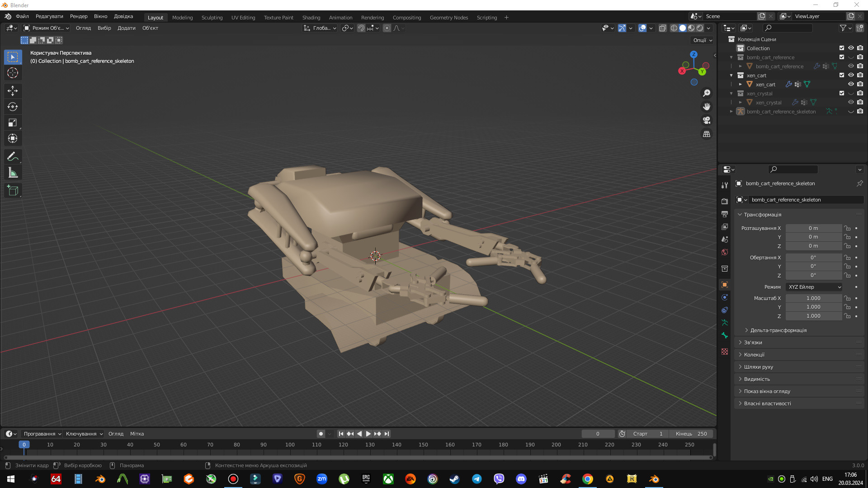Select the Rotate tool in the toolbar
Viewport: 868px width, 488px height.
point(13,107)
